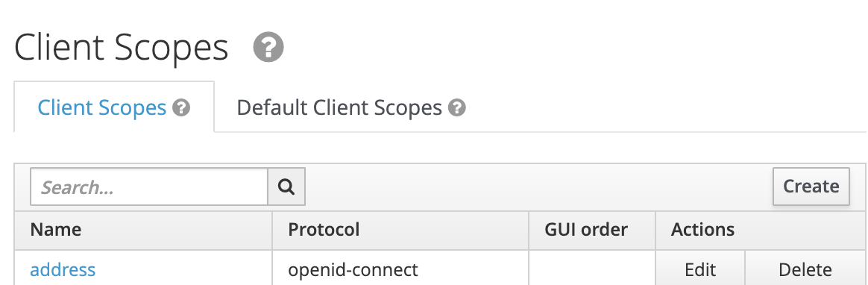
Task: Focus the Search input field
Action: 149,187
